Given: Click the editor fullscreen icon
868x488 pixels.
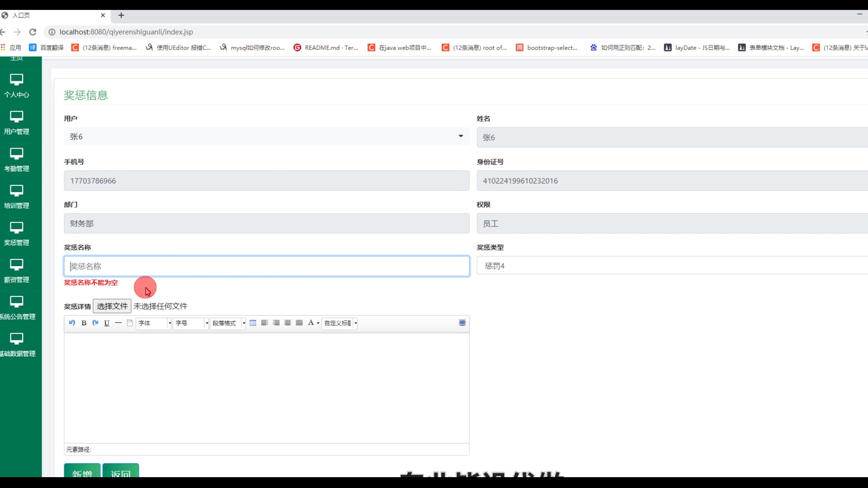Looking at the screenshot, I should [462, 323].
